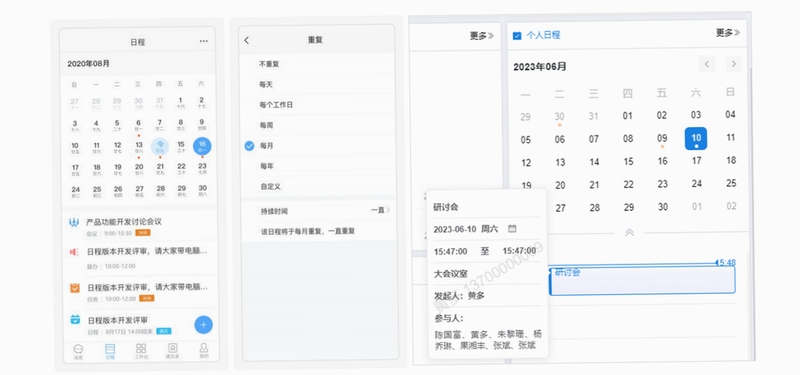The height and width of the screenshot is (375, 800).
Task: Select greyed date 30 in the 2023 calendar
Action: tap(560, 117)
